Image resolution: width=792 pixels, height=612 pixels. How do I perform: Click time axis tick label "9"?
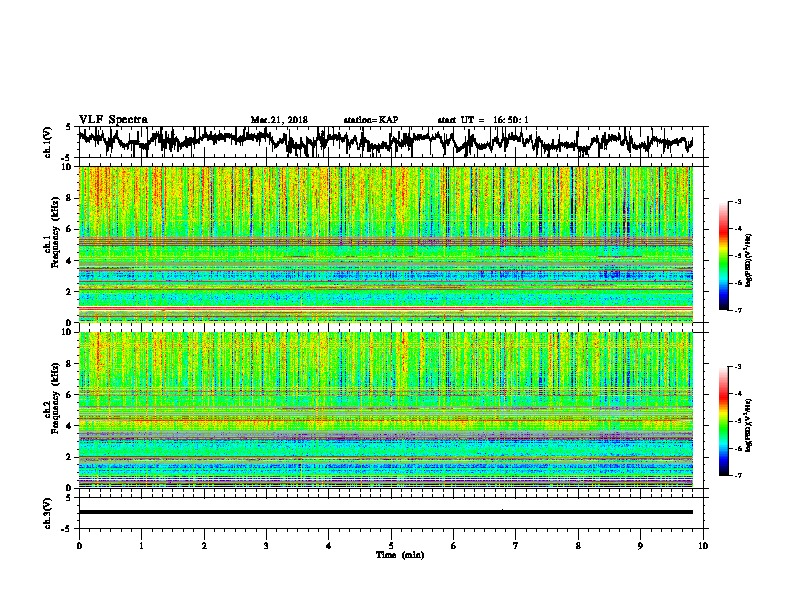tap(640, 545)
